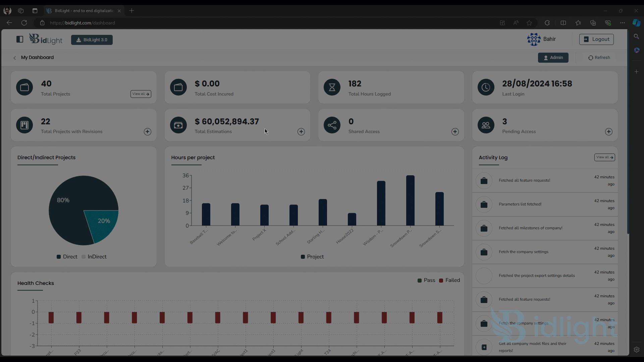Click the Last Login clock icon

point(486,87)
